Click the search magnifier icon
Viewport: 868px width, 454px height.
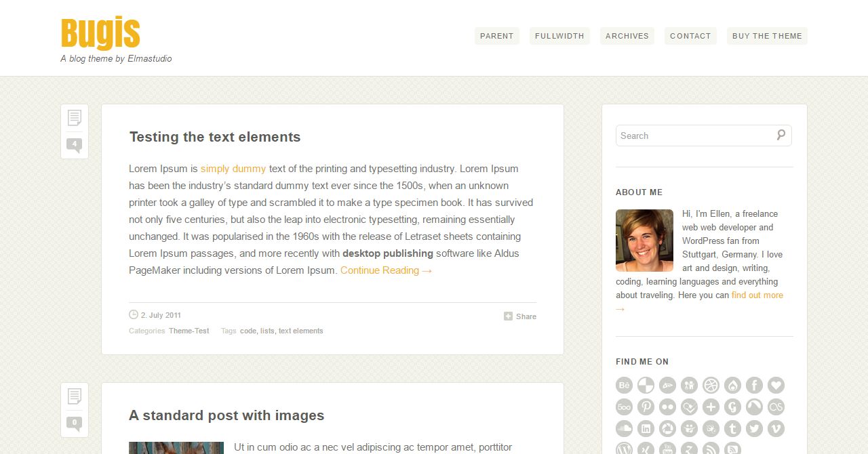click(x=781, y=135)
